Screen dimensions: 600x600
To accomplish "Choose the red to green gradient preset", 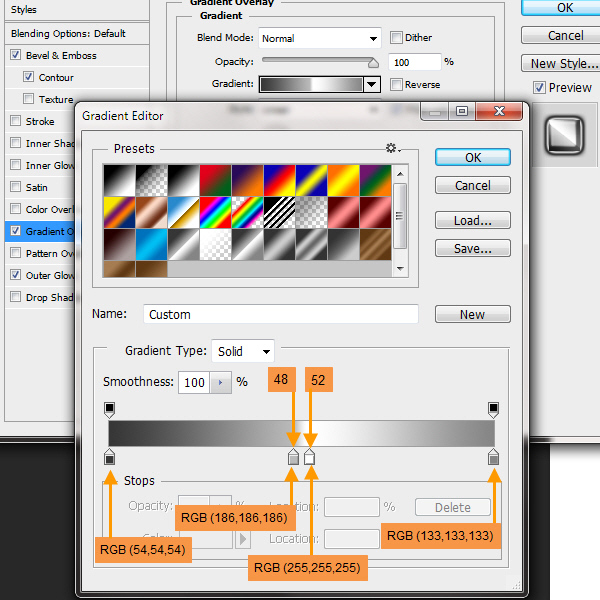I will point(214,180).
